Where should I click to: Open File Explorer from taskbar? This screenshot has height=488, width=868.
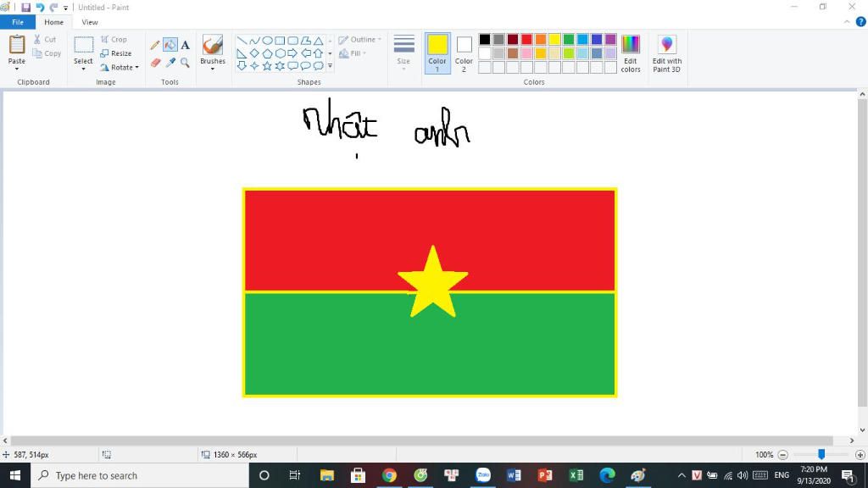pos(327,475)
